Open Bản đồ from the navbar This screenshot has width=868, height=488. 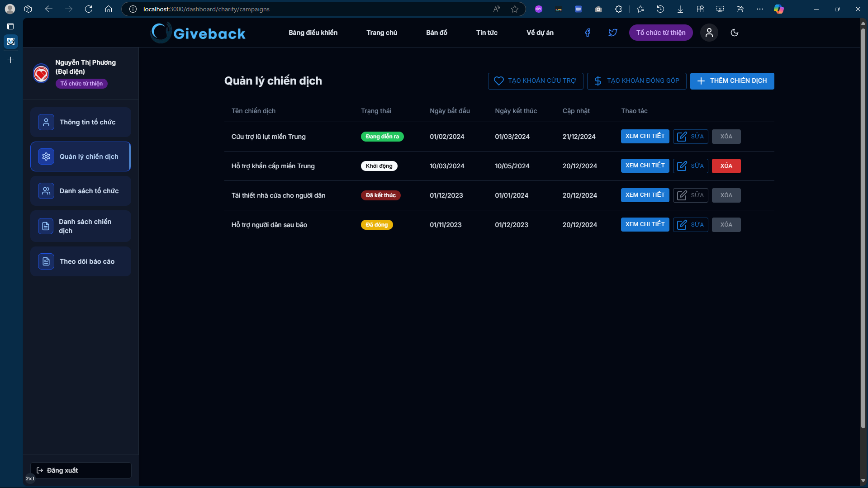436,33
